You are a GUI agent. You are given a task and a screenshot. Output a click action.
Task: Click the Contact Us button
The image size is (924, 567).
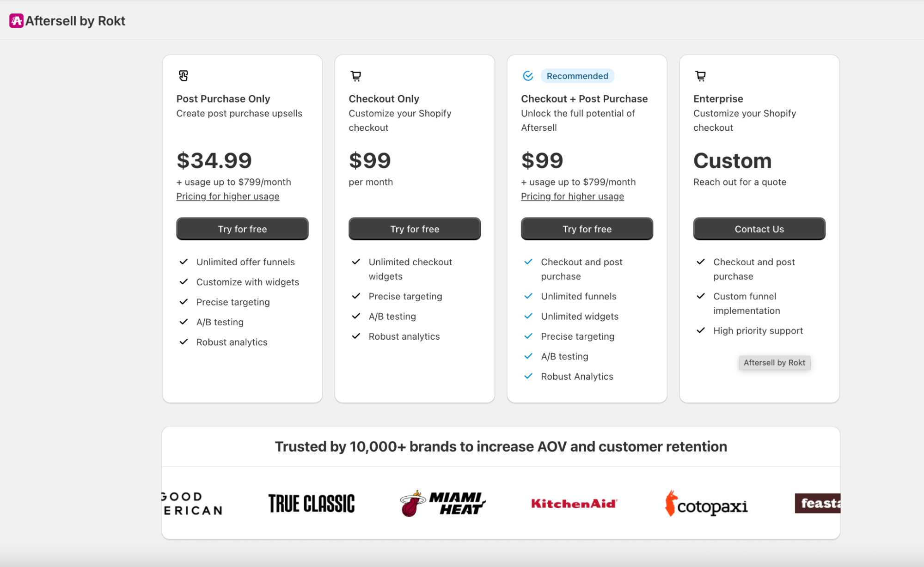pos(759,229)
